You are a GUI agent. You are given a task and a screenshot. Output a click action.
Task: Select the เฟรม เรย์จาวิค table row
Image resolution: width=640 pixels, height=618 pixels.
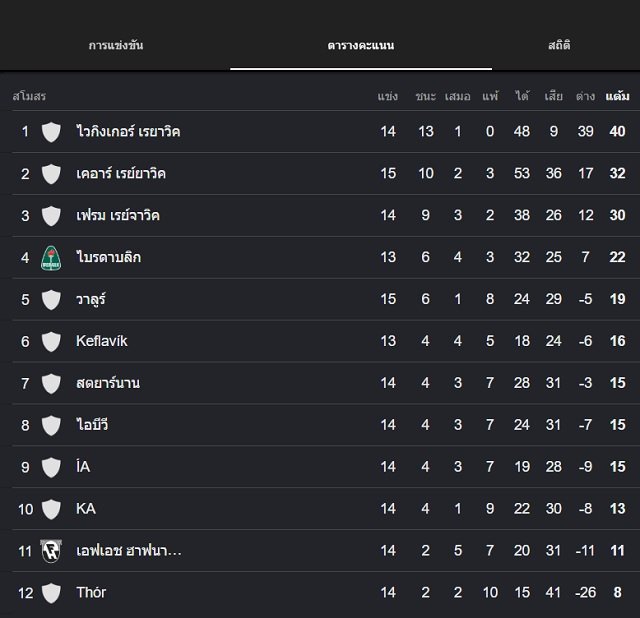click(x=322, y=216)
